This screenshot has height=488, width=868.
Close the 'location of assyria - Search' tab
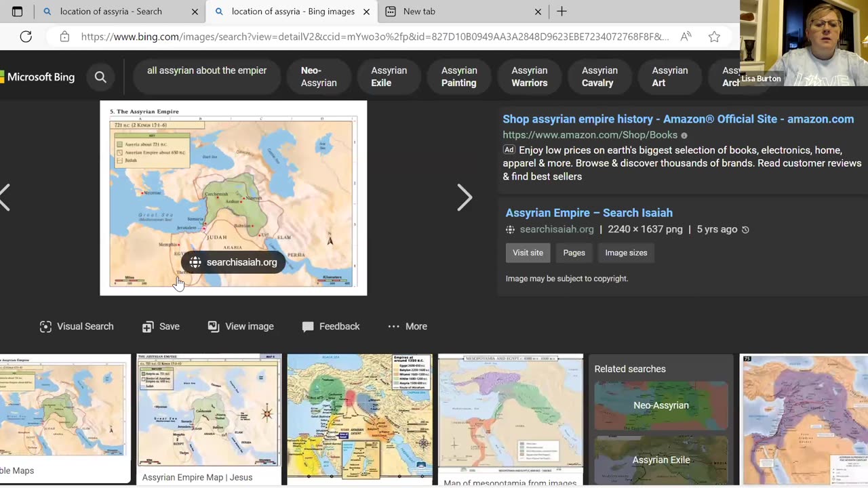(195, 12)
